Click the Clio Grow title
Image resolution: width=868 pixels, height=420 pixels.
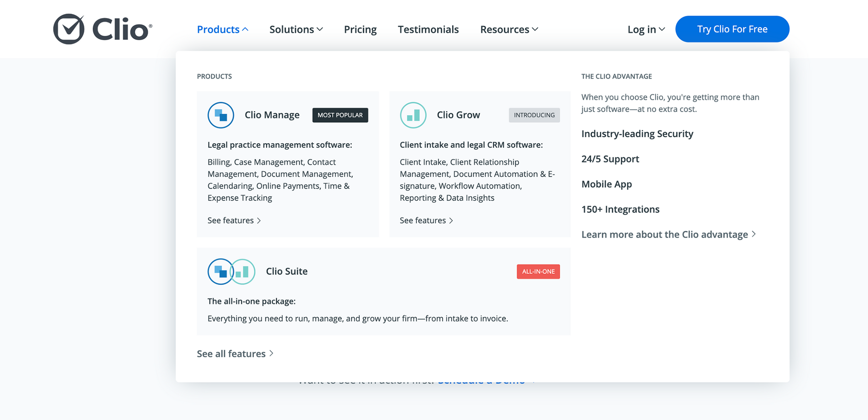[x=458, y=115]
